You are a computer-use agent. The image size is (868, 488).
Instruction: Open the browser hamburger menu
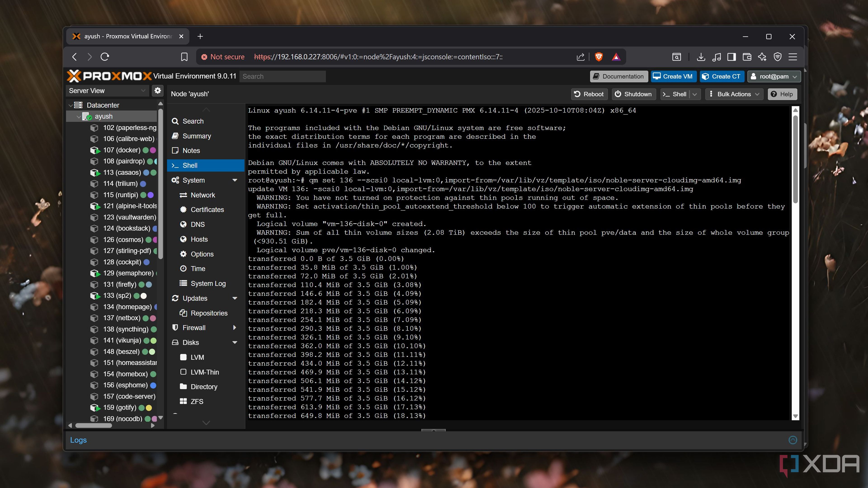793,57
